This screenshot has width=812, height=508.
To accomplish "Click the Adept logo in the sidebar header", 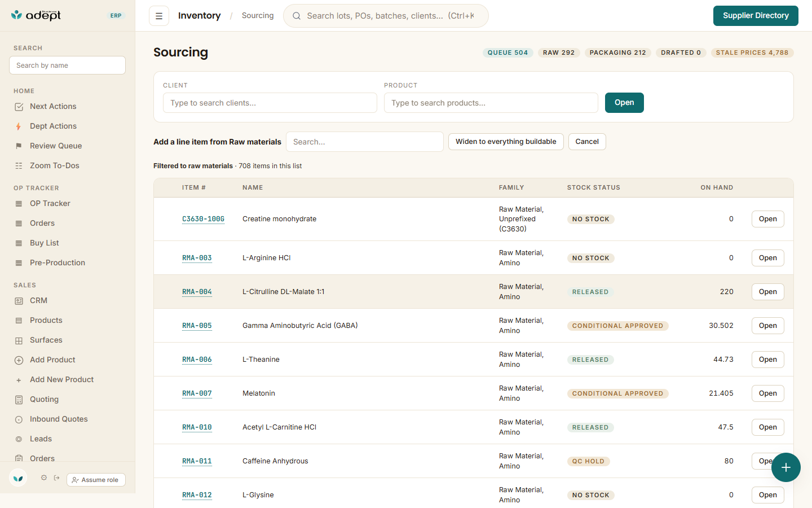I will click(x=36, y=15).
